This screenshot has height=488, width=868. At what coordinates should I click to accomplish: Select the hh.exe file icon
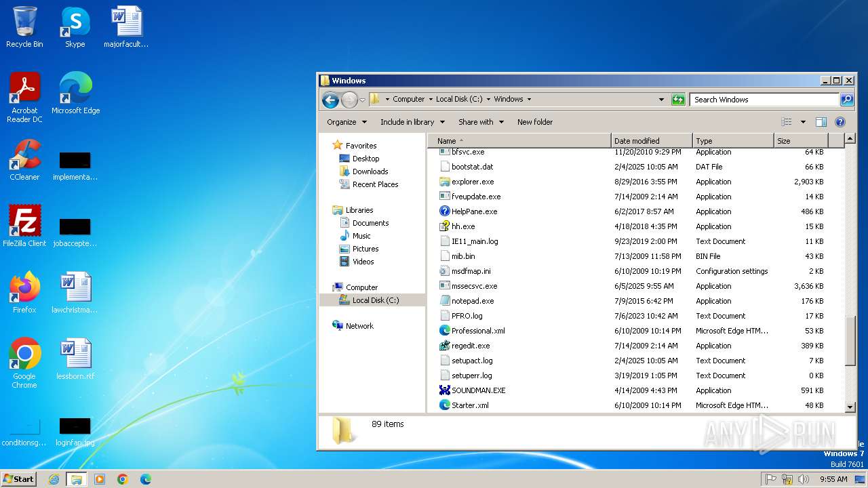click(445, 226)
